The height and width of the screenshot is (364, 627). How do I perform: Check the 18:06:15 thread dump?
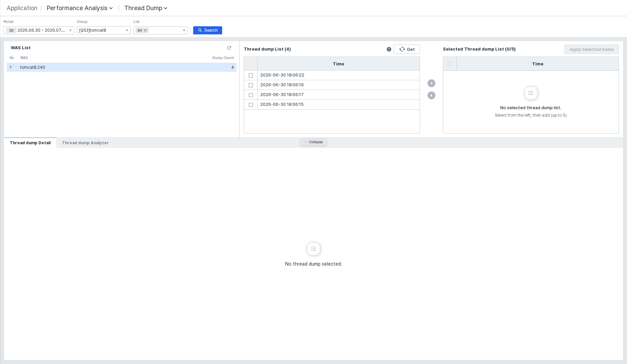point(251,105)
